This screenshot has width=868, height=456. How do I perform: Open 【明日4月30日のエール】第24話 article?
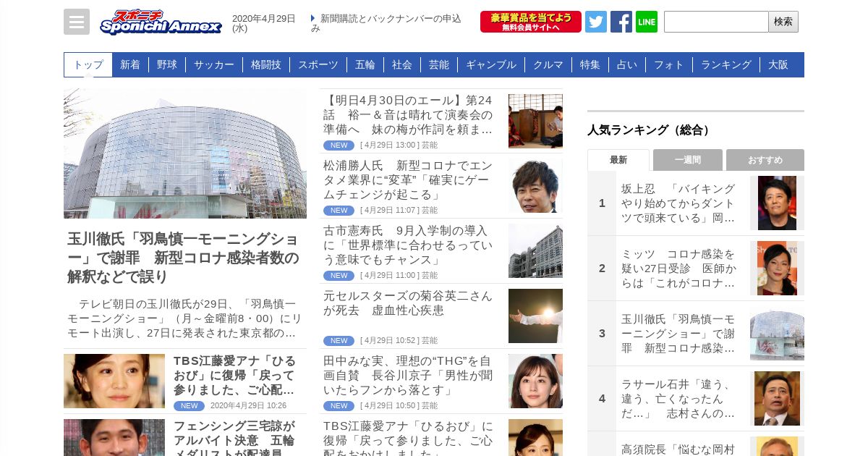(408, 114)
